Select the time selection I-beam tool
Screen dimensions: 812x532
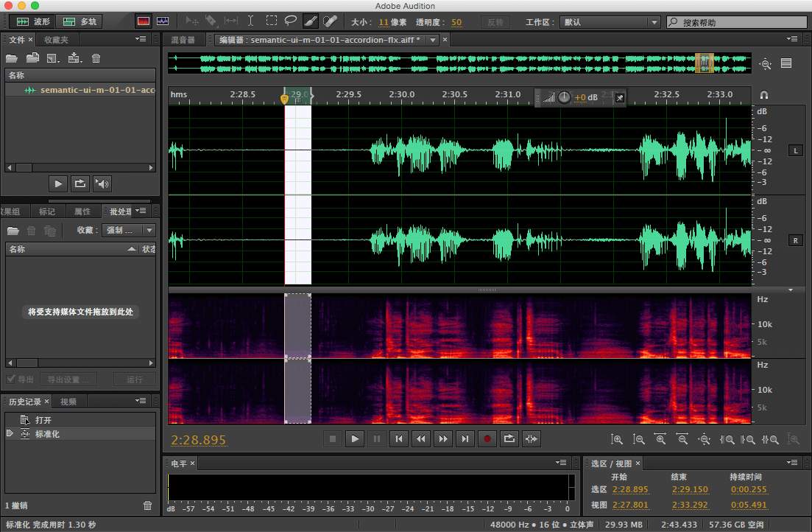click(250, 21)
